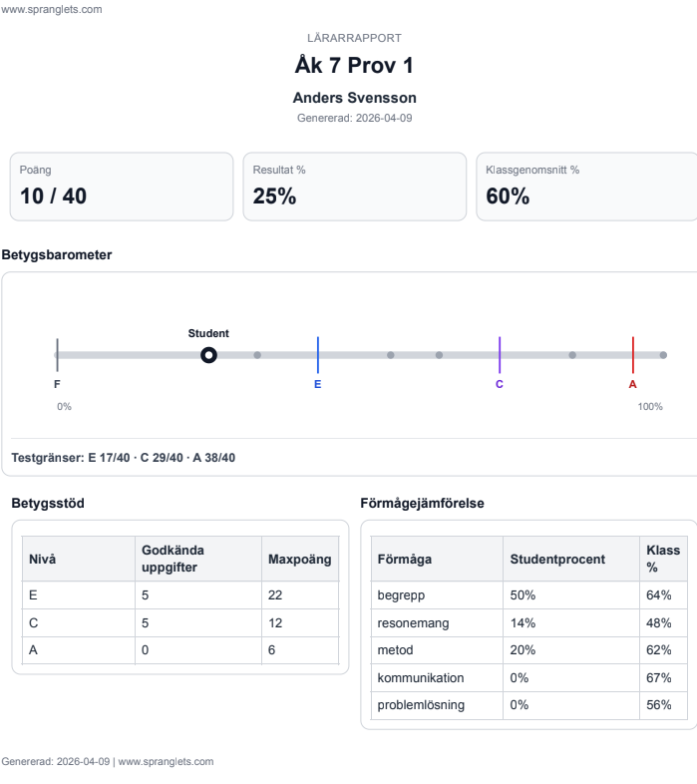Select the Resultat % summary card
Viewport: 697px width, 784px height.
(x=354, y=187)
